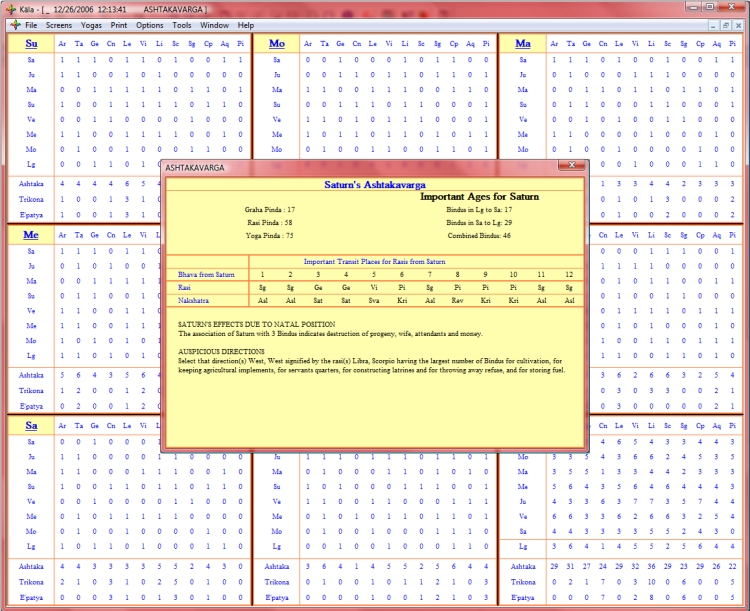Screen dimensions: 750x611
Task: Click the Lg row label in Su panel
Action: (x=31, y=164)
